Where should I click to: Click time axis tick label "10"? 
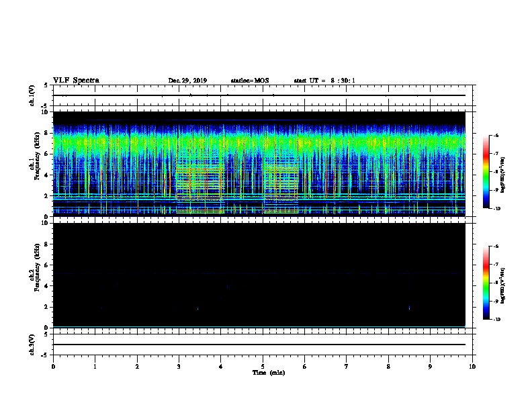(472, 367)
